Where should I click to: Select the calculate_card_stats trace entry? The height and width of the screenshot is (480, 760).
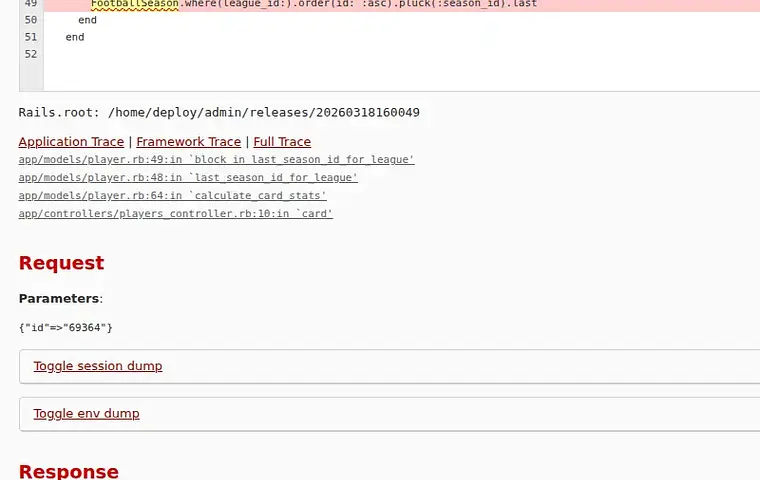pyautogui.click(x=173, y=195)
